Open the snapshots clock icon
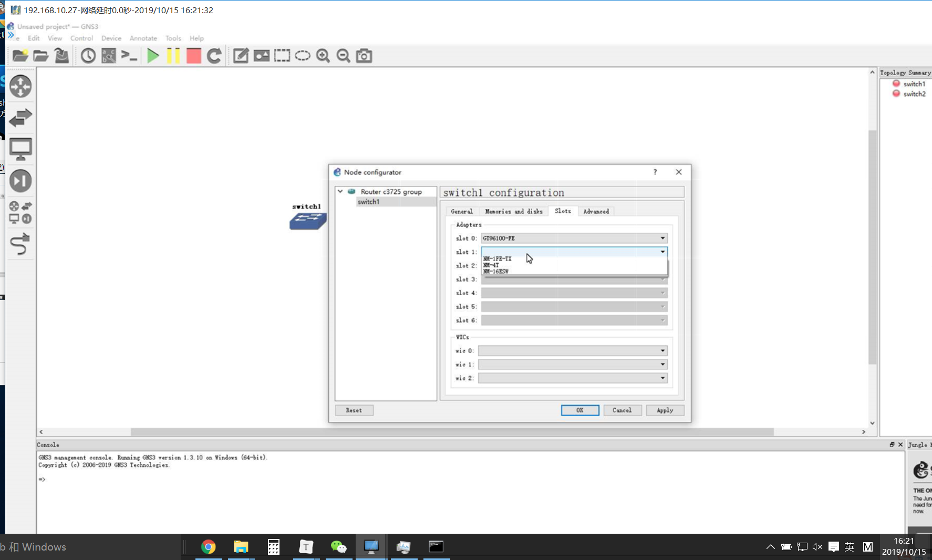Screen dimensions: 932x560 point(88,56)
